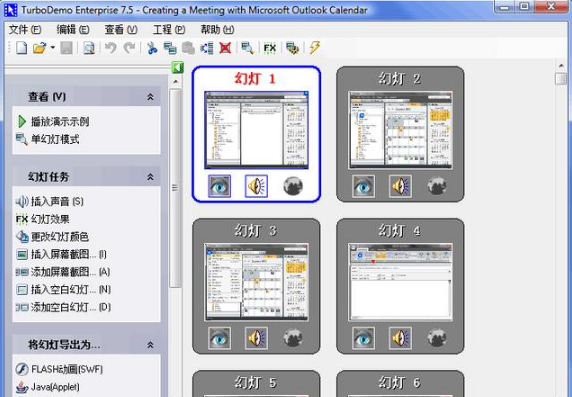The image size is (572, 397).
Task: Open the 文件 (F) menu
Action: (25, 30)
